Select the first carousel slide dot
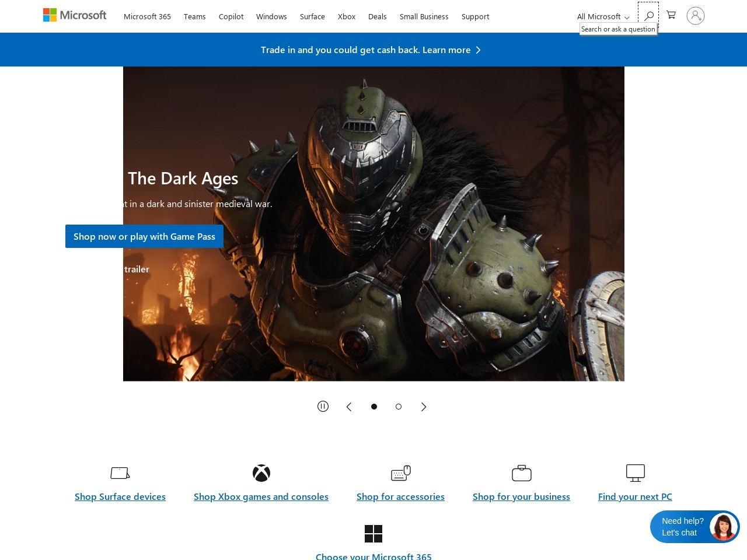The height and width of the screenshot is (560, 747). pos(374,407)
